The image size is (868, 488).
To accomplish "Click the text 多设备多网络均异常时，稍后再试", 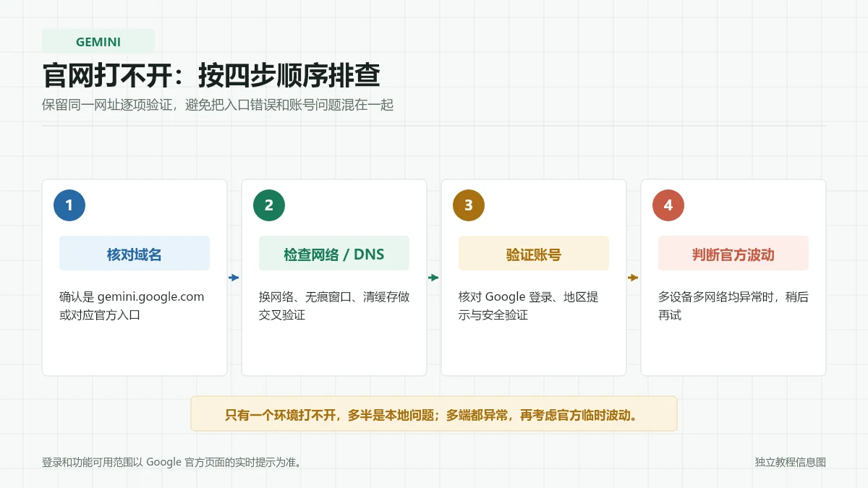I will pyautogui.click(x=733, y=306).
